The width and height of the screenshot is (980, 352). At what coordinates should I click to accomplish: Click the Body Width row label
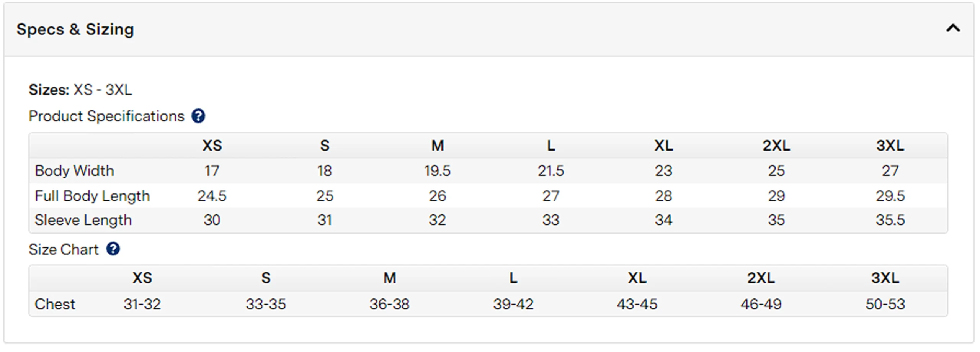pos(75,171)
